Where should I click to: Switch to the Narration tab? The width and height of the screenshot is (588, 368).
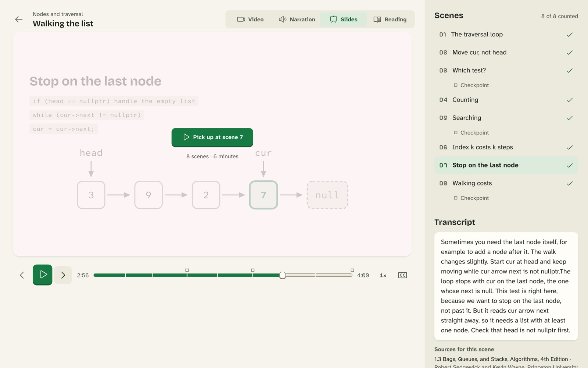pos(297,20)
